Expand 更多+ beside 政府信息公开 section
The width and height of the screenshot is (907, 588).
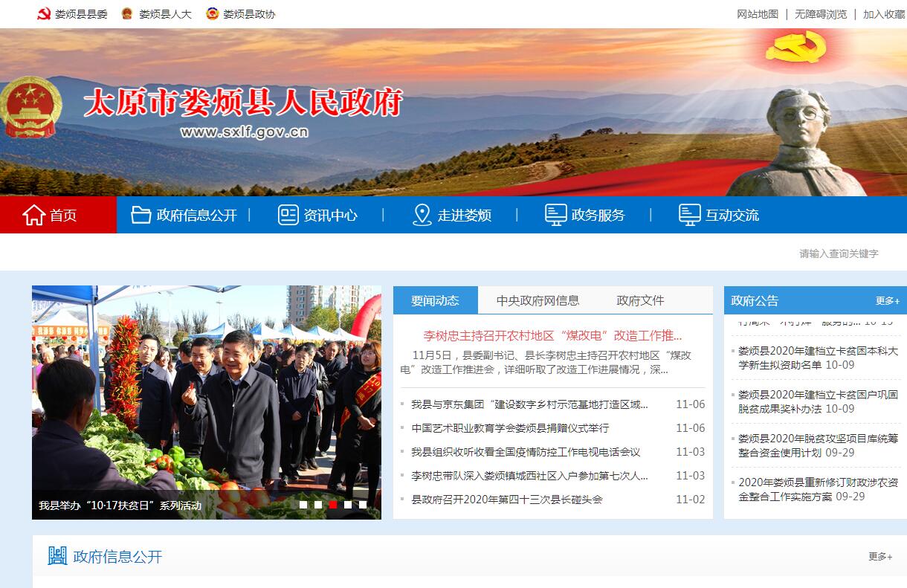880,557
